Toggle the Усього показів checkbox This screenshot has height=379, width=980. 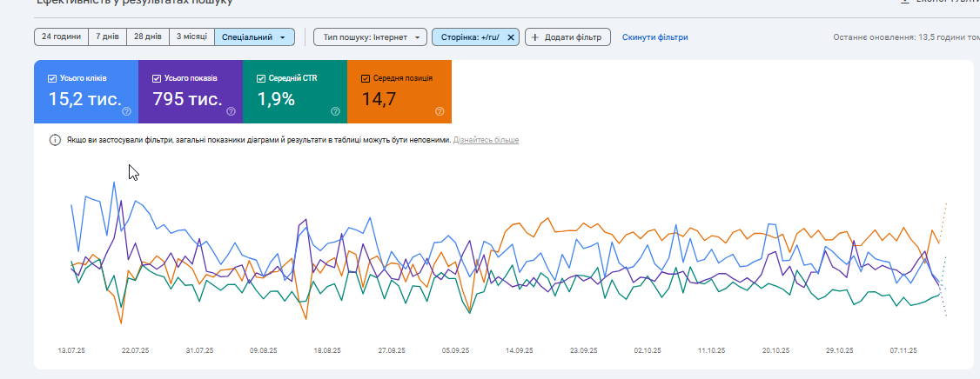click(158, 78)
